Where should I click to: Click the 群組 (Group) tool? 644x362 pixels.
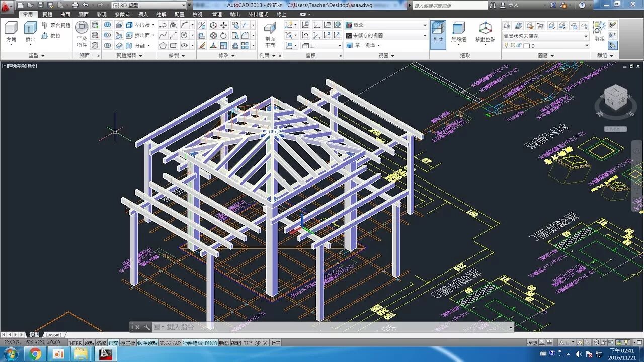(600, 32)
